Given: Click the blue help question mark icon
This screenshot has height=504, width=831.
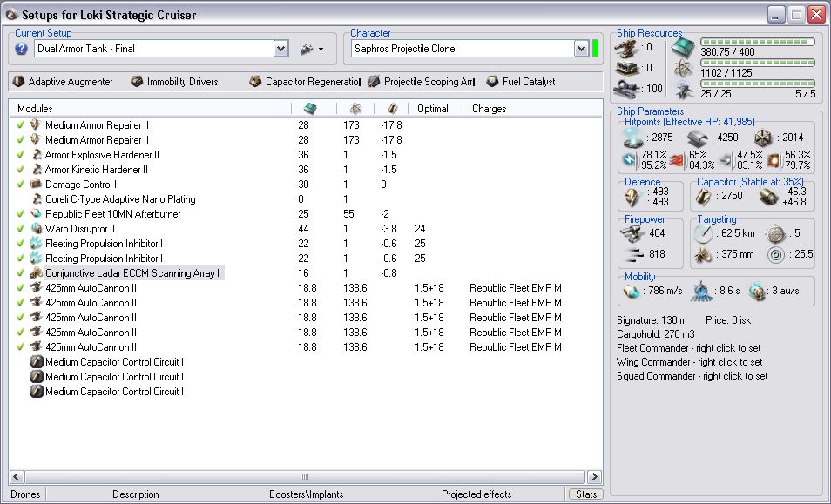Looking at the screenshot, I should [x=21, y=49].
